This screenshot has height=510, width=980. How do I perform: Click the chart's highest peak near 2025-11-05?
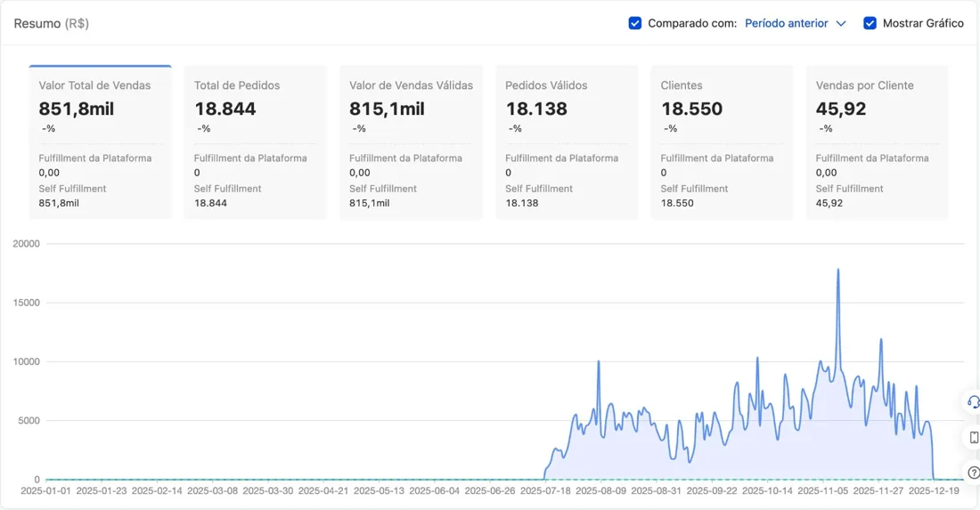click(x=838, y=271)
